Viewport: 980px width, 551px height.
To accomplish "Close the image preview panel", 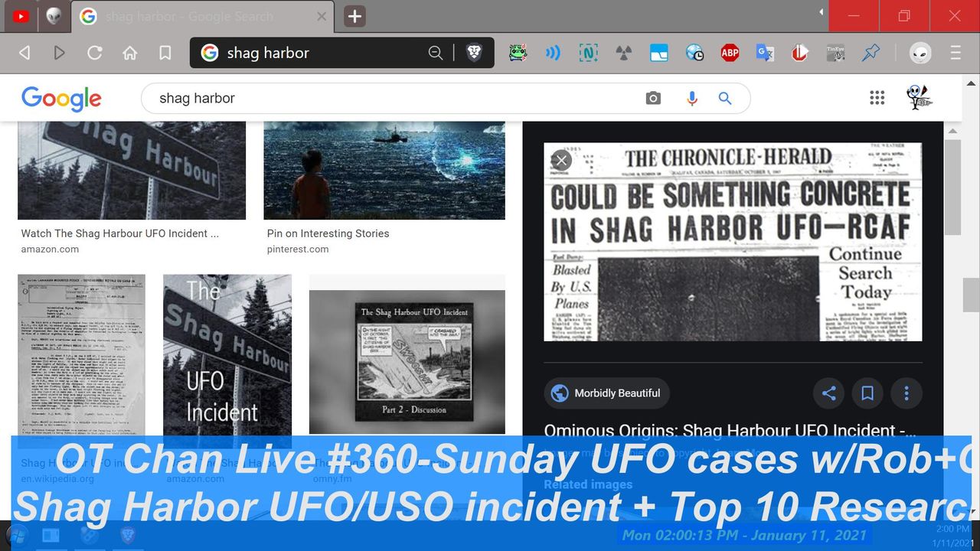I will [x=561, y=160].
